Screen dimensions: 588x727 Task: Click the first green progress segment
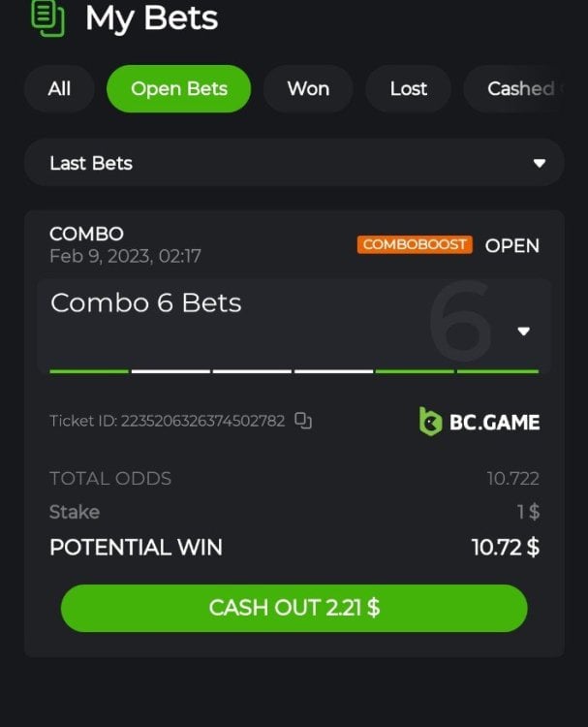click(89, 371)
